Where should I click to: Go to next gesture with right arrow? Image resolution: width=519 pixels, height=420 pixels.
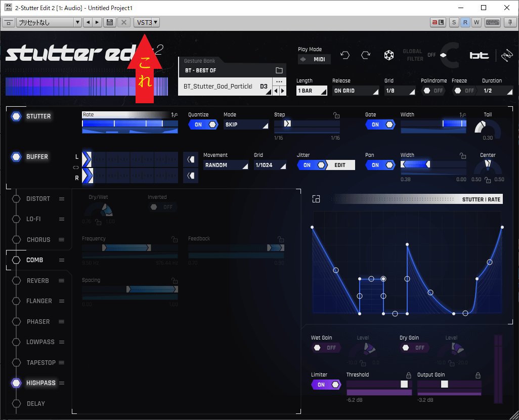point(282,91)
